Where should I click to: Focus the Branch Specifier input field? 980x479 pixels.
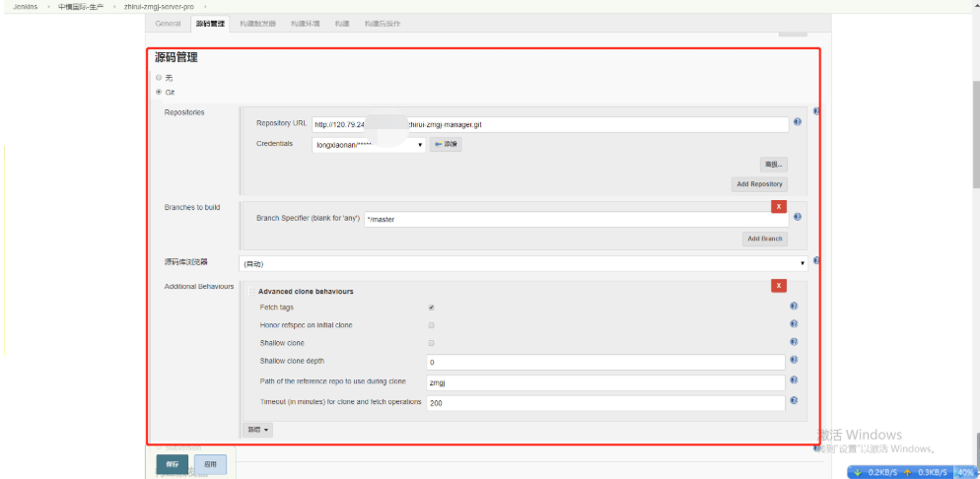coord(576,219)
